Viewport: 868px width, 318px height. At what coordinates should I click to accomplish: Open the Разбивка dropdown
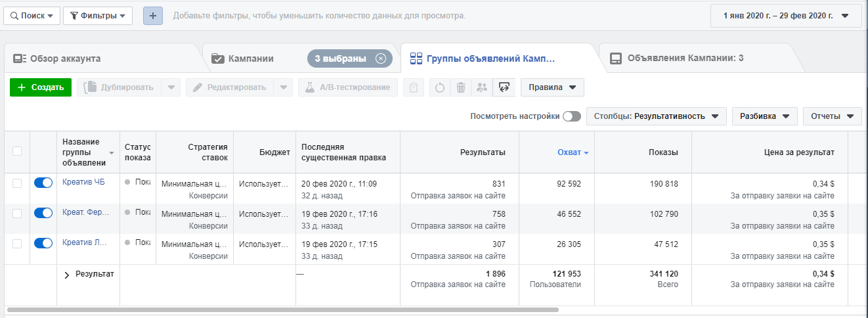[765, 116]
